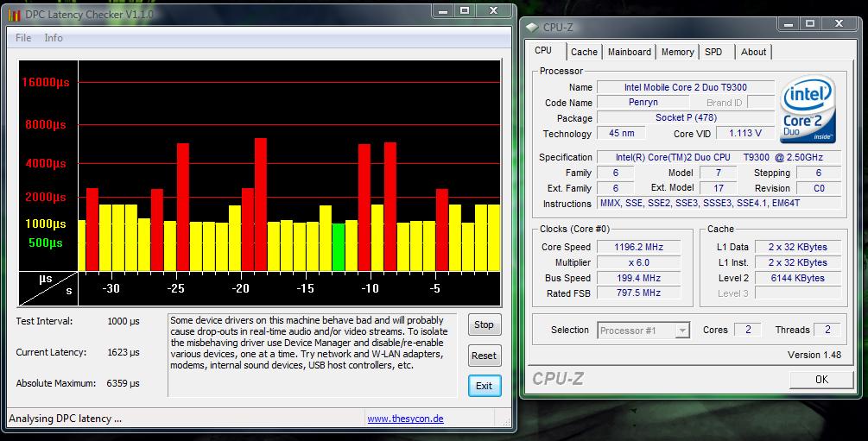
Task: Select the CPU tab in CPU-Z
Action: pyautogui.click(x=543, y=50)
